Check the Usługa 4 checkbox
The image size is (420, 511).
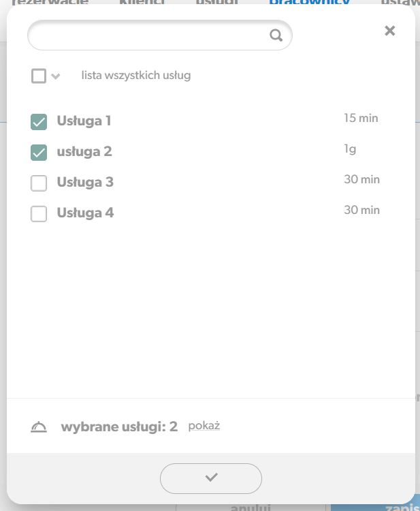coord(39,214)
